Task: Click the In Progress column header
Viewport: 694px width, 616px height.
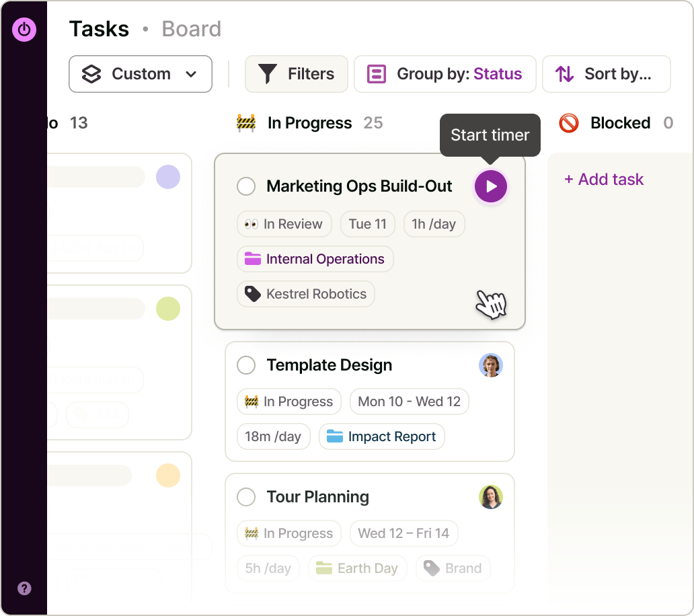Action: tap(309, 123)
